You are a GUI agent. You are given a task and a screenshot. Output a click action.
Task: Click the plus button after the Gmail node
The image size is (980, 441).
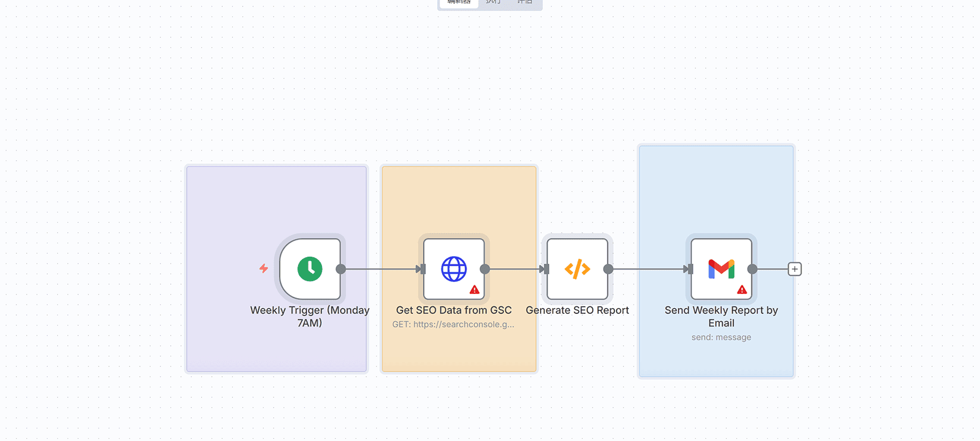click(x=794, y=269)
